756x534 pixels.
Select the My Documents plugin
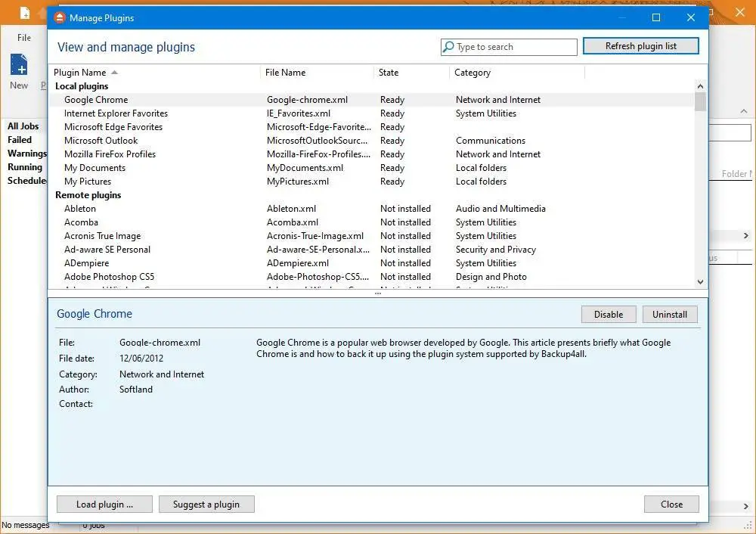coord(372,168)
